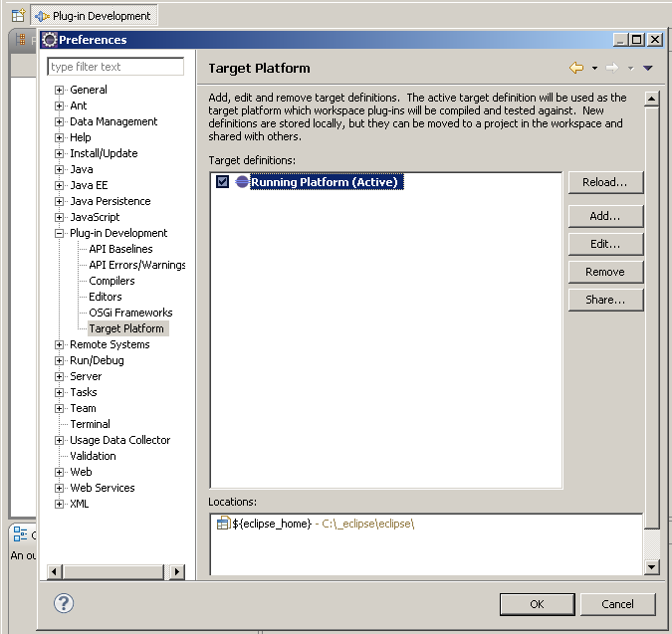Click the Reload... button
Screen dimensions: 672x634
pyautogui.click(x=605, y=182)
